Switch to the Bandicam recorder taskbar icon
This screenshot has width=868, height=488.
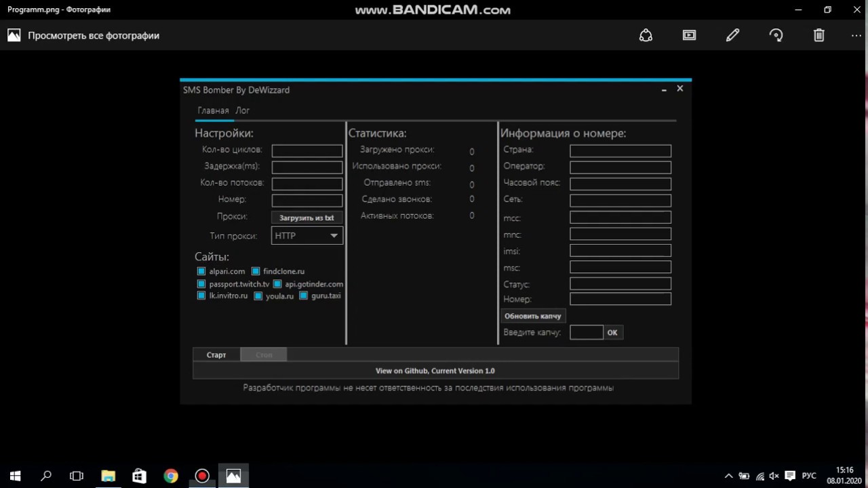click(x=202, y=476)
